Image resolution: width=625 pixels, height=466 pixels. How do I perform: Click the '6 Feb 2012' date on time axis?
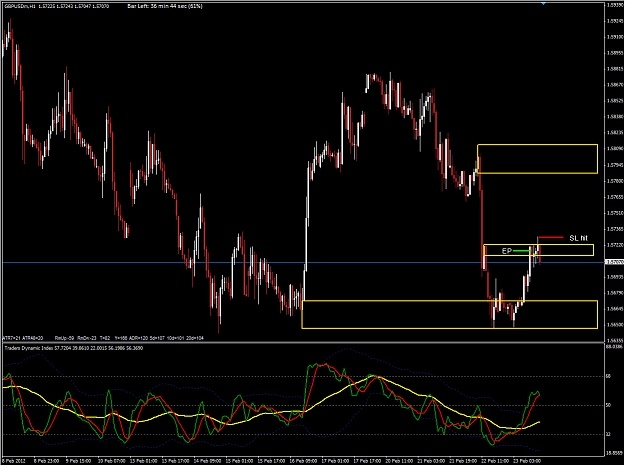14,461
